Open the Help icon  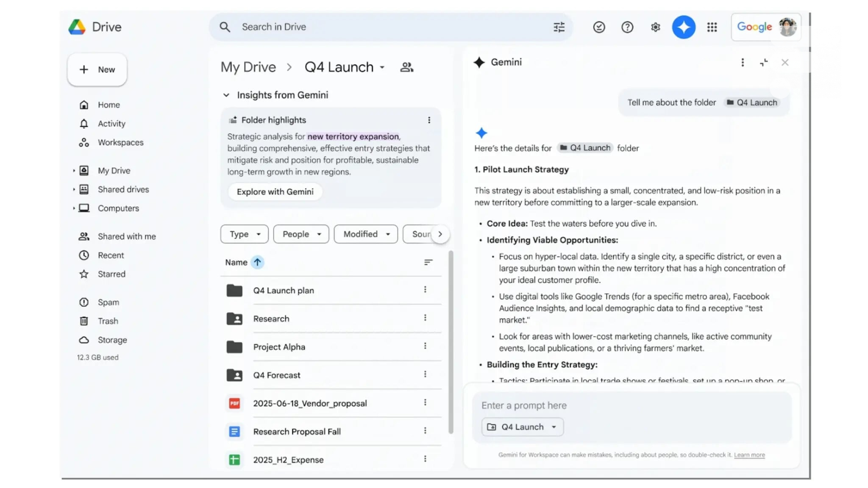coord(627,27)
